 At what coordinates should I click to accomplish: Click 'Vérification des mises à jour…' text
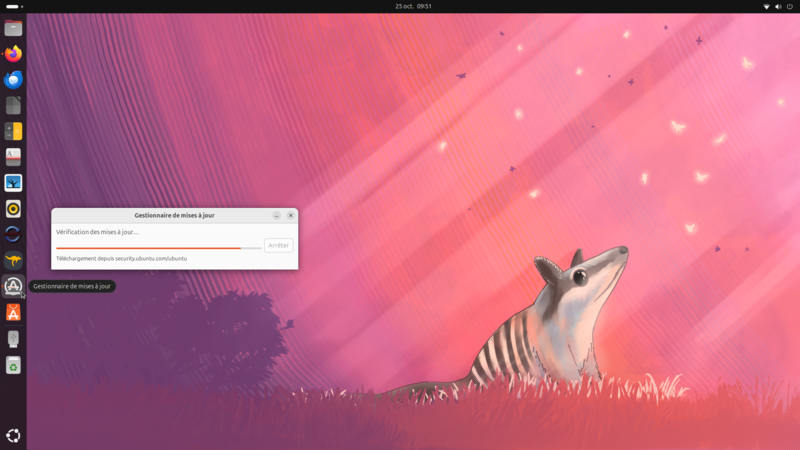click(x=97, y=232)
